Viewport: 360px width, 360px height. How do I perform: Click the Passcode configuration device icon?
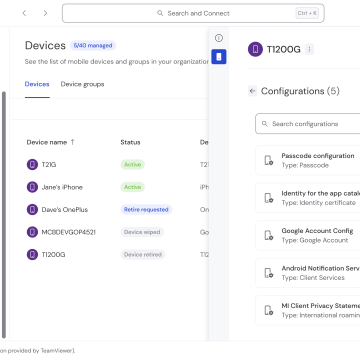click(x=269, y=160)
